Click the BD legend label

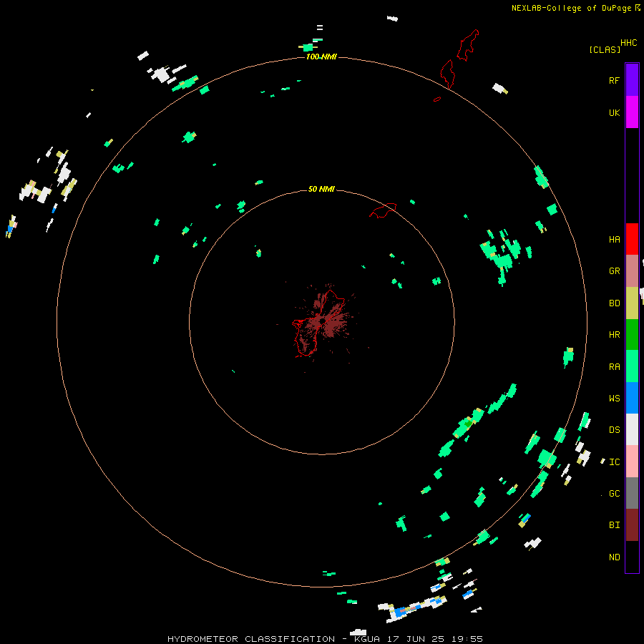pyautogui.click(x=614, y=303)
